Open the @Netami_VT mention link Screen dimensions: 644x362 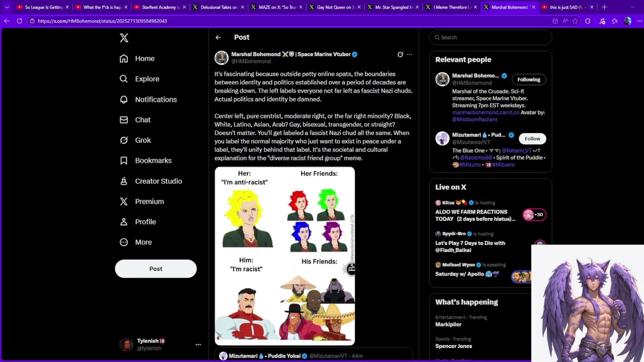516,151
